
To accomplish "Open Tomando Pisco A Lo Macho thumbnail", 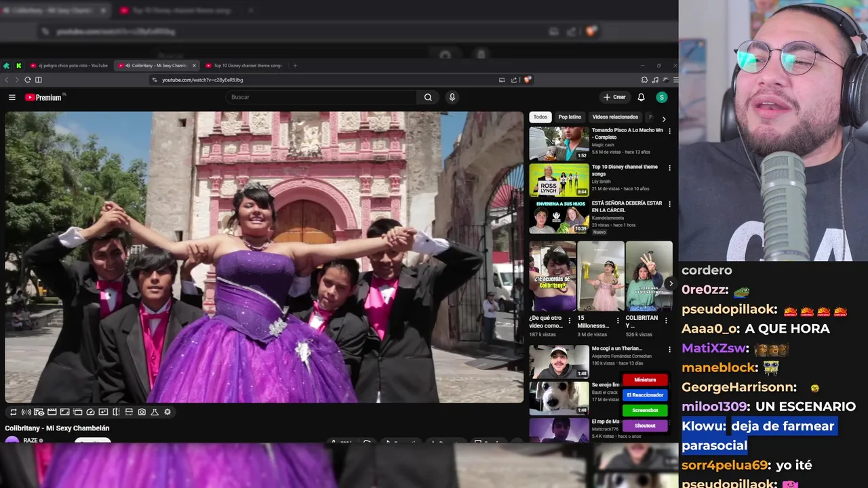I will (x=559, y=143).
